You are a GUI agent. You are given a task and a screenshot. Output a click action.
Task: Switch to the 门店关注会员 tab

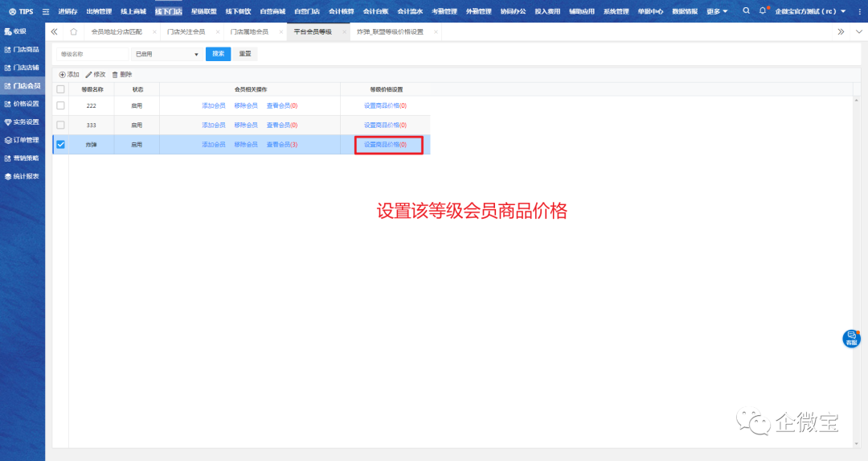pyautogui.click(x=185, y=31)
